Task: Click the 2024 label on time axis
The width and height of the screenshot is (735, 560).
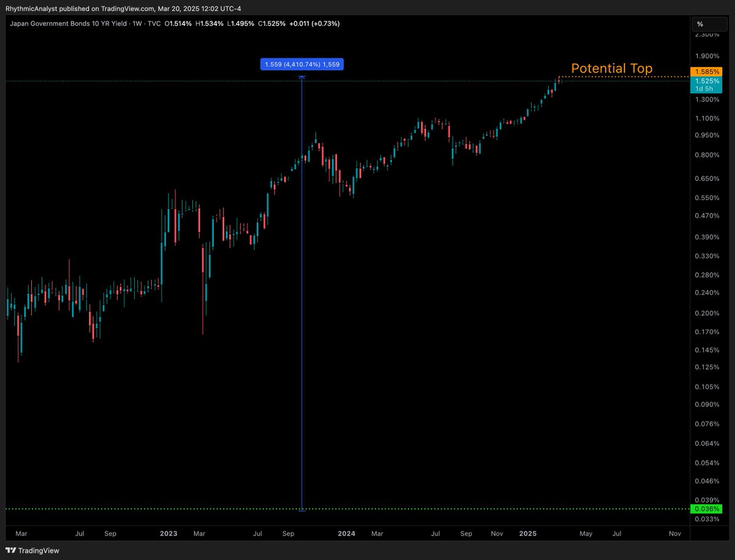Action: tap(346, 534)
